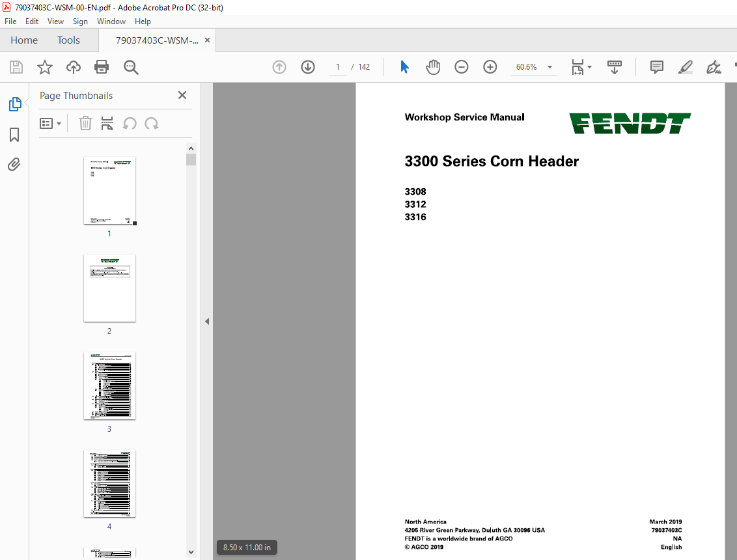This screenshot has width=737, height=560.
Task: Open thumbnail options dropdown menu
Action: pos(50,124)
